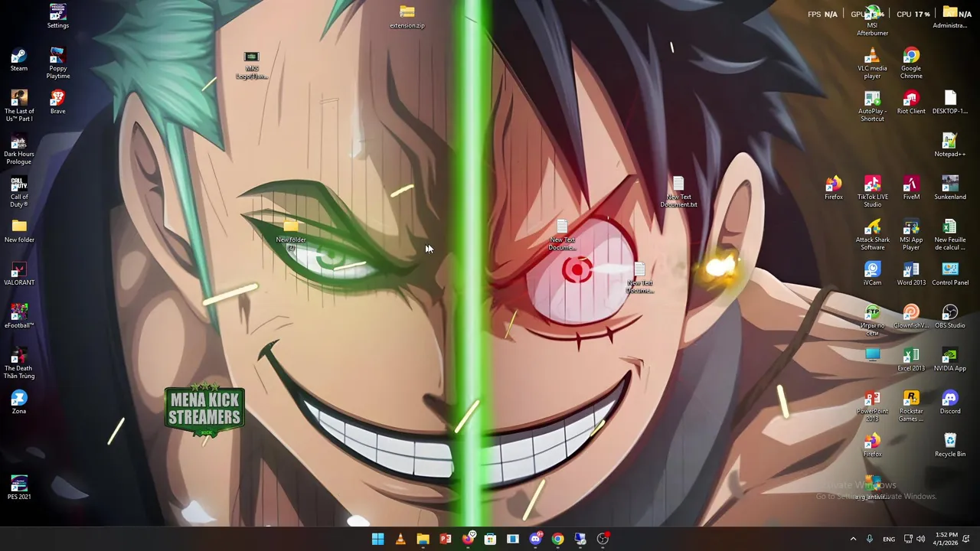Open the Attack Shark Software shortcut

pos(872,235)
